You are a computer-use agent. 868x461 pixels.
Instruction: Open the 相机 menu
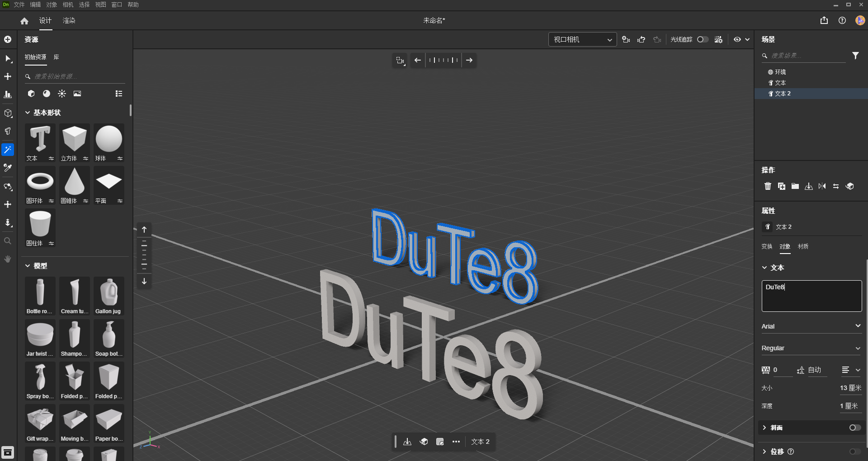pyautogui.click(x=68, y=5)
